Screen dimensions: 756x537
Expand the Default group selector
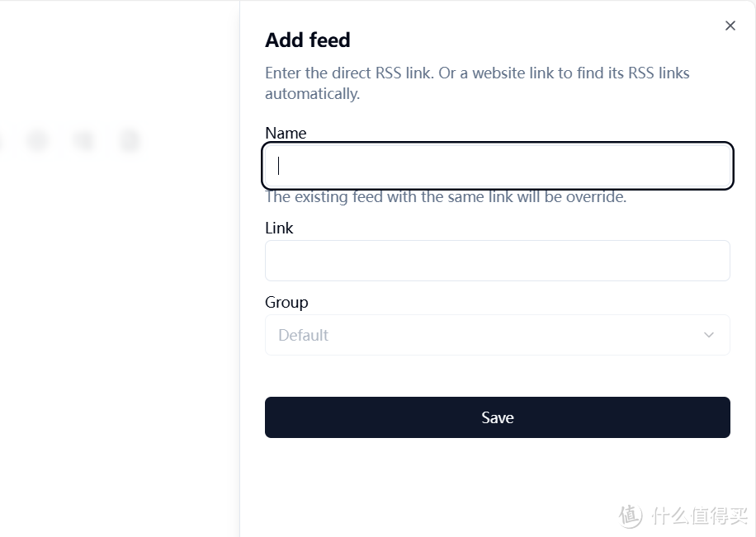(497, 335)
